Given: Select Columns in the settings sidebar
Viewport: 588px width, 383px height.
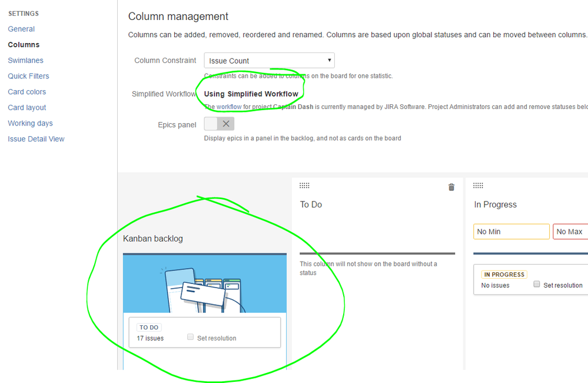Looking at the screenshot, I should point(24,45).
